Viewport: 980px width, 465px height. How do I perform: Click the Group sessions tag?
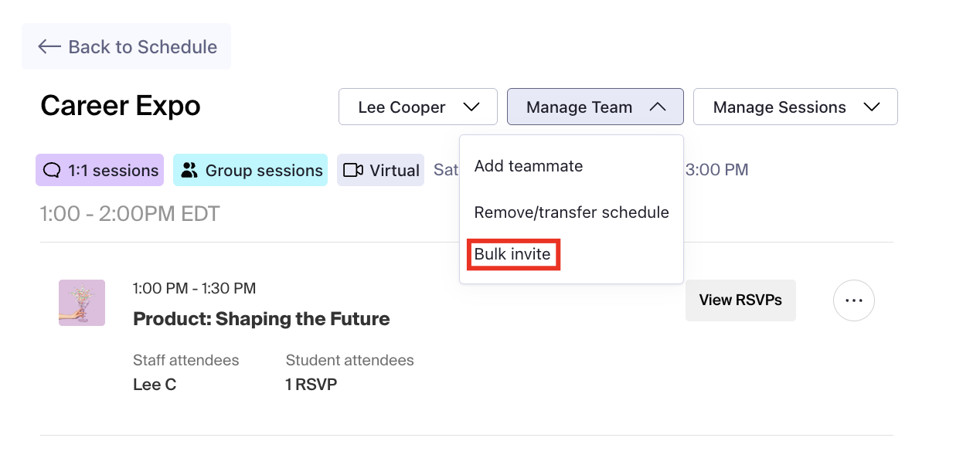250,170
